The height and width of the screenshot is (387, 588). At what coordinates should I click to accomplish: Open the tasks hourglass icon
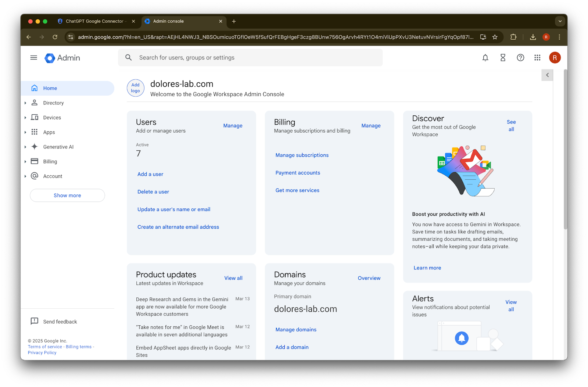pos(503,58)
